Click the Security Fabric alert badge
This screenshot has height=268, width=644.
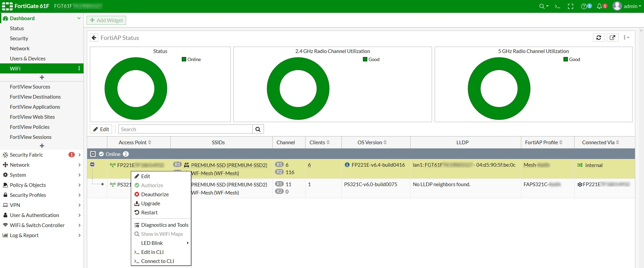[x=71, y=155]
